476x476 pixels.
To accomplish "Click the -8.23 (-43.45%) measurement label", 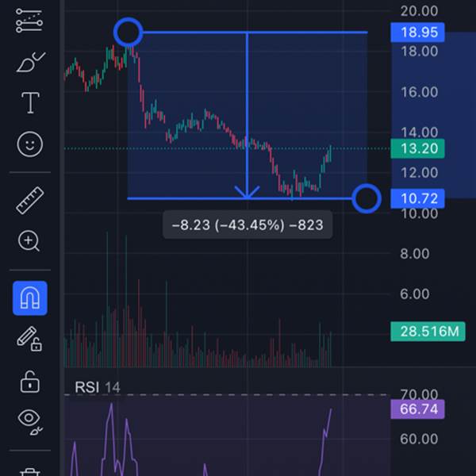I will [x=248, y=225].
